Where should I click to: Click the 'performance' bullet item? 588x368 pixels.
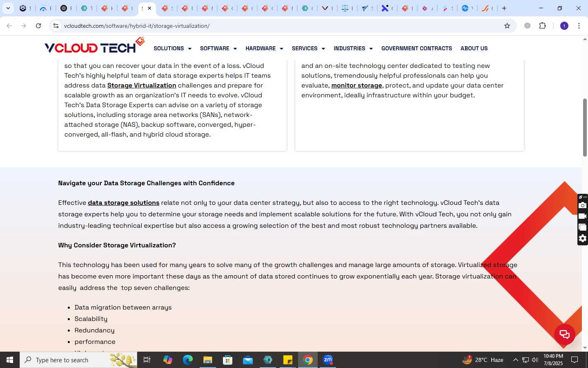point(95,342)
